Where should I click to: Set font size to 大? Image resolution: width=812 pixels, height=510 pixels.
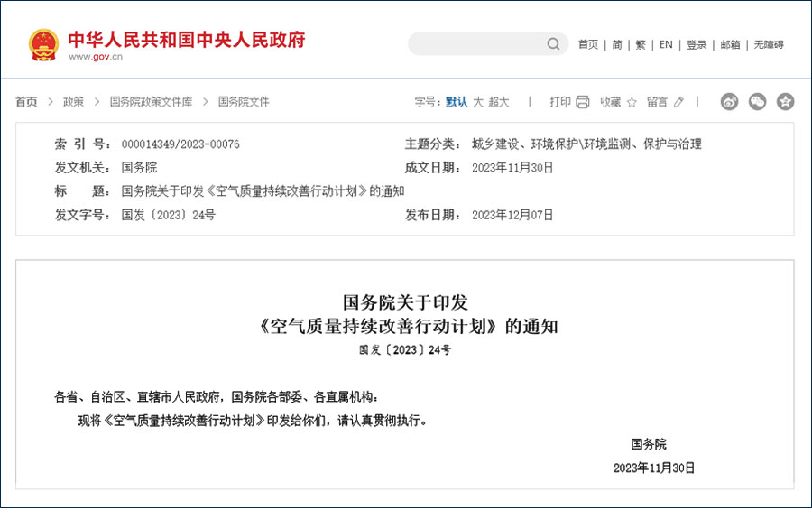coord(478,102)
